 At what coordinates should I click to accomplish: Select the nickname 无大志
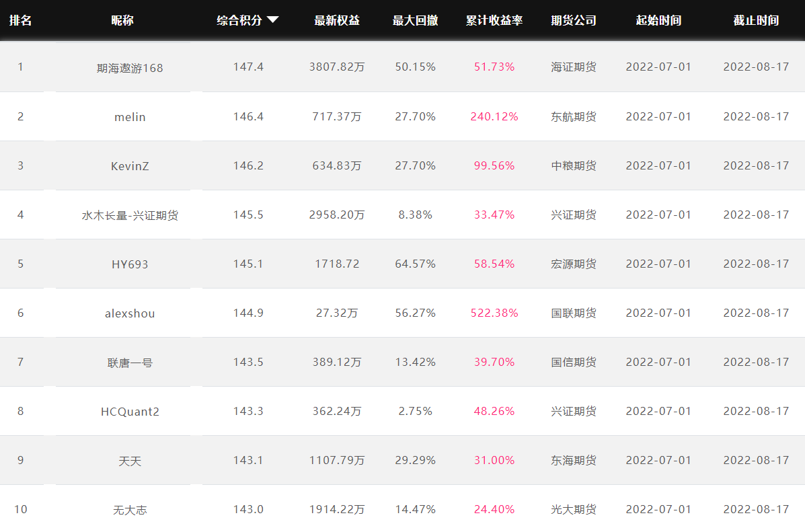pyautogui.click(x=130, y=510)
